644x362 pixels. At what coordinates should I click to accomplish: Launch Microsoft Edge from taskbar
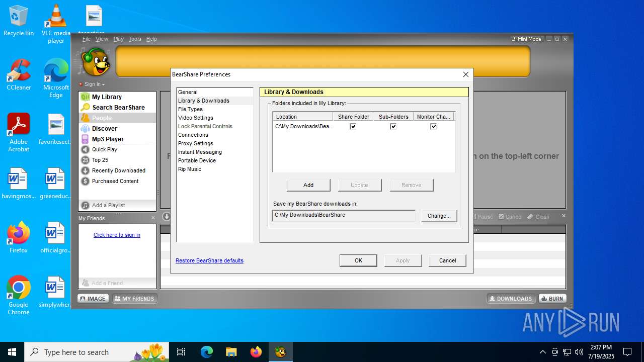[207, 352]
